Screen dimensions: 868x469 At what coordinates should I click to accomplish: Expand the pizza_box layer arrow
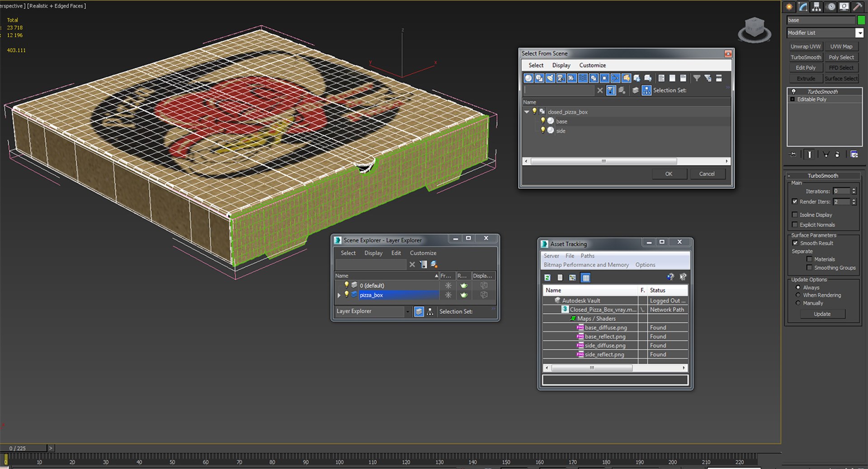[x=339, y=295]
